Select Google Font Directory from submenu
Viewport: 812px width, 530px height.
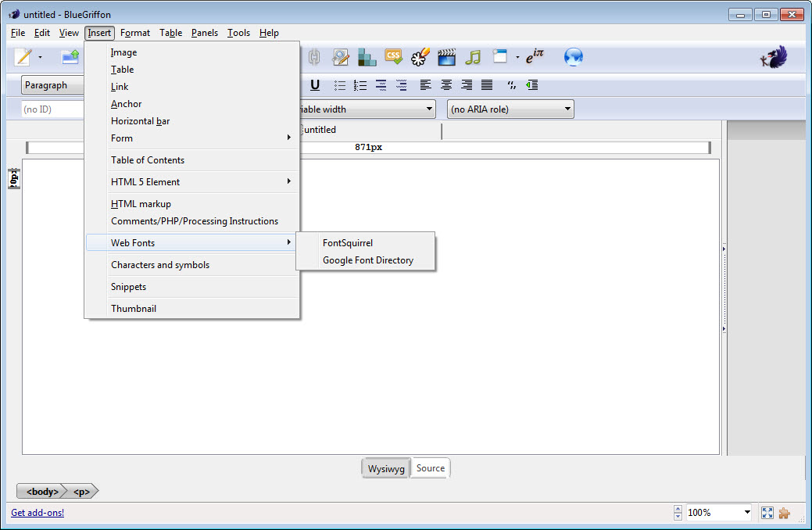367,260
